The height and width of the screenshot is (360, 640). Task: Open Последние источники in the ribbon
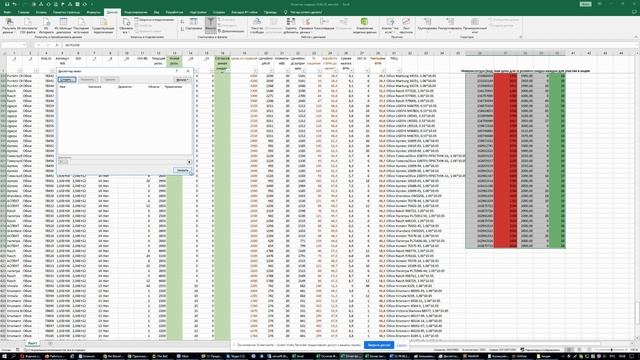[x=81, y=26]
